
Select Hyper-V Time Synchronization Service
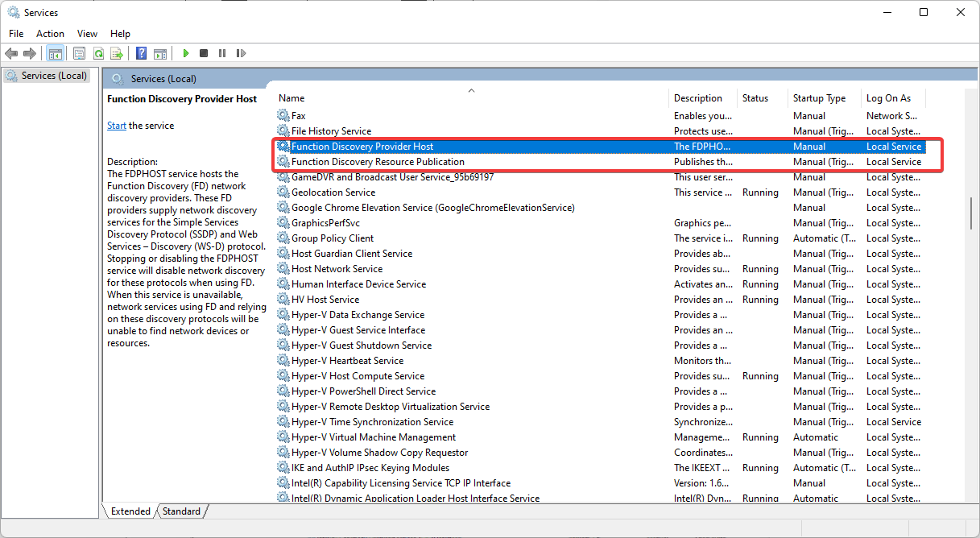(600, 422)
